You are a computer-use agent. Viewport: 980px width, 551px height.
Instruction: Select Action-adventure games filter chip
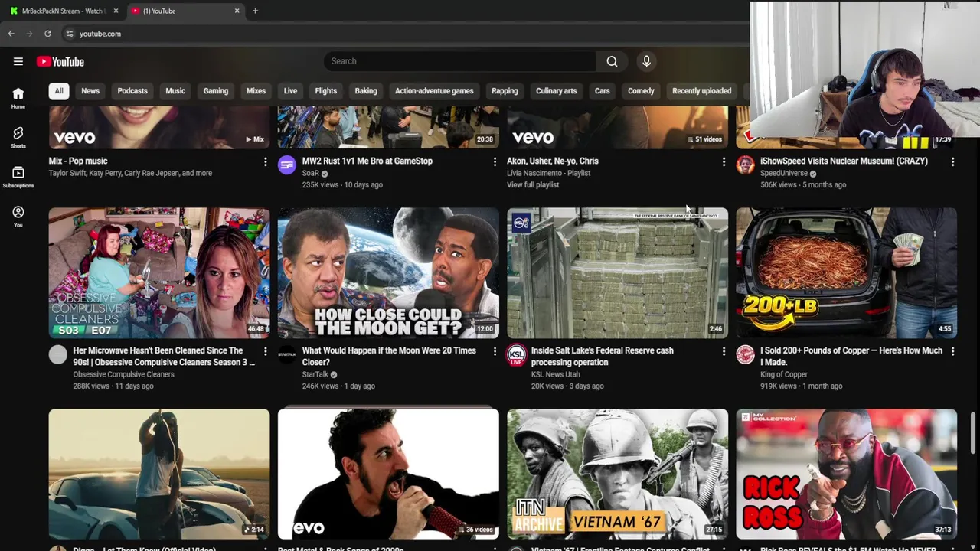point(434,91)
